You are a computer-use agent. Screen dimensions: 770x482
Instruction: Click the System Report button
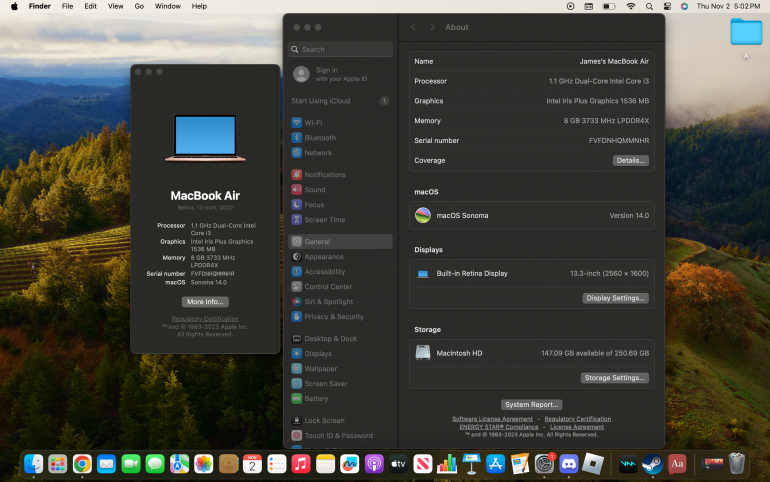(x=531, y=404)
